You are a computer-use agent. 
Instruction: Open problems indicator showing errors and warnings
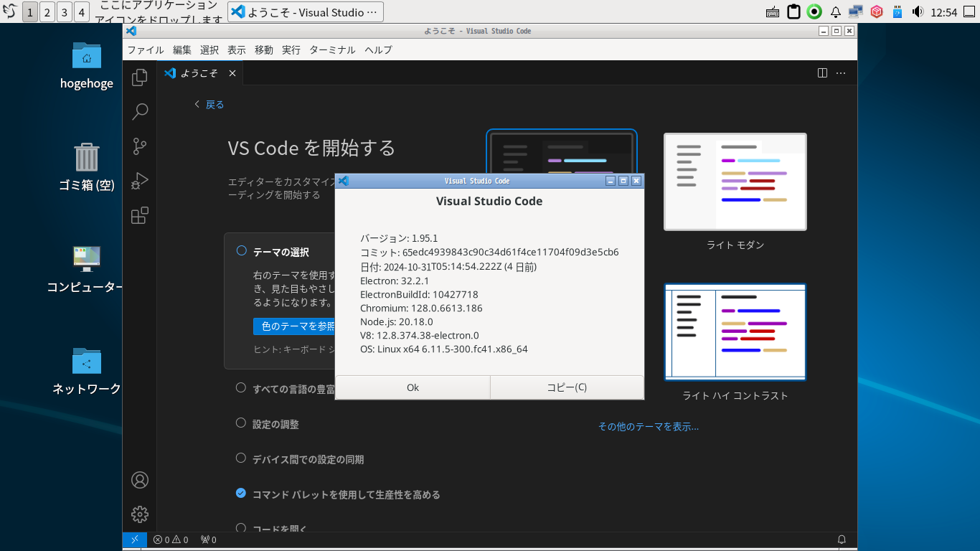pyautogui.click(x=171, y=540)
